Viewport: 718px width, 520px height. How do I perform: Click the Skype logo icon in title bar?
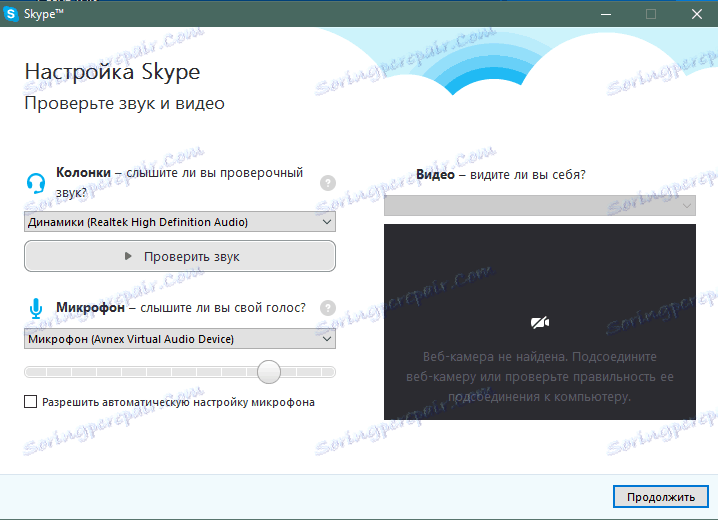pos(11,14)
